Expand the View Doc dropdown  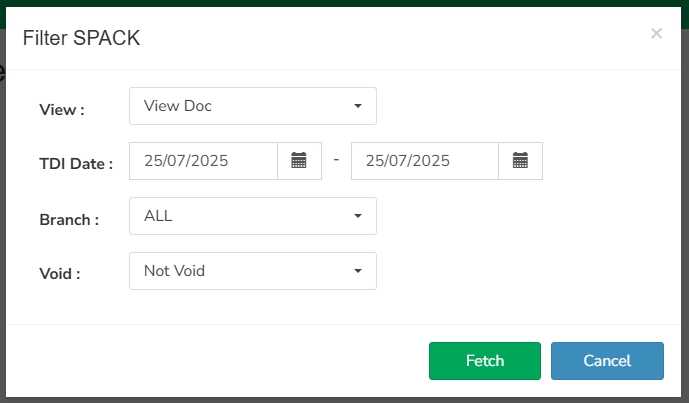[x=253, y=106]
